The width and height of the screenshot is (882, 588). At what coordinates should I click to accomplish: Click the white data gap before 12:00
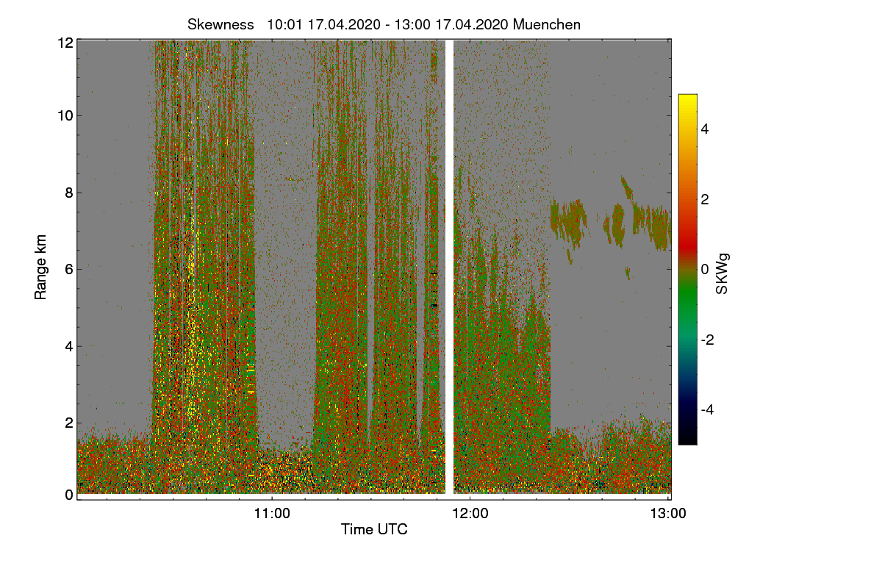tap(450, 267)
